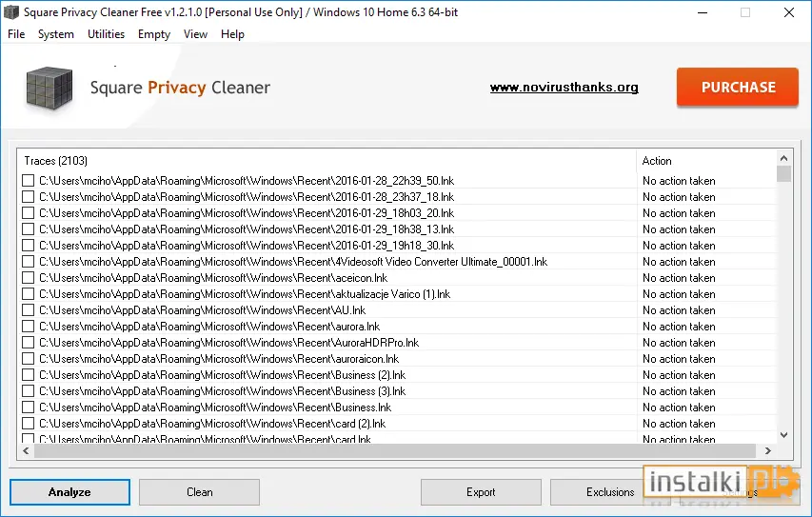This screenshot has width=812, height=517.
Task: Click 'No action taken' for Business (2).lnk row
Action: pos(679,375)
